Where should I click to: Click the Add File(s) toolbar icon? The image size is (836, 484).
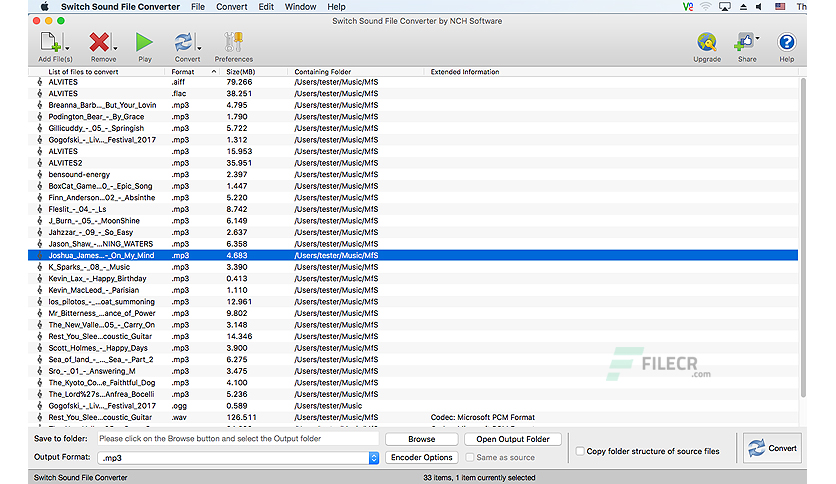[x=50, y=43]
